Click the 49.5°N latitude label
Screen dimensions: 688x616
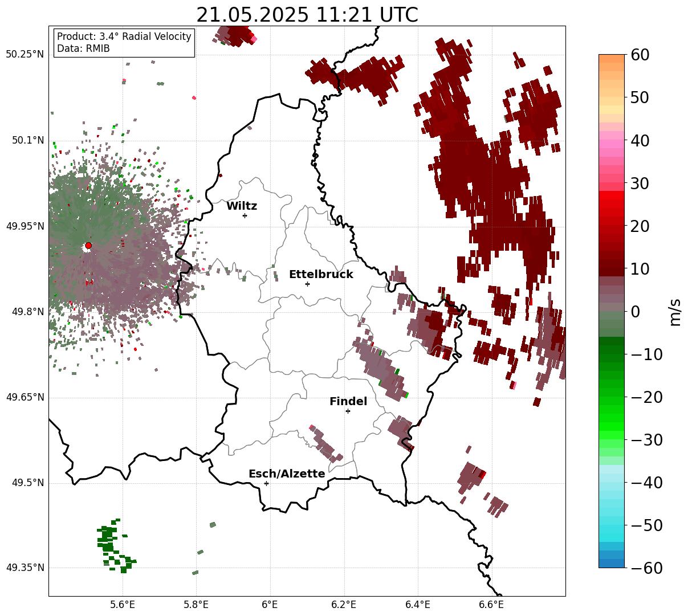click(x=27, y=483)
